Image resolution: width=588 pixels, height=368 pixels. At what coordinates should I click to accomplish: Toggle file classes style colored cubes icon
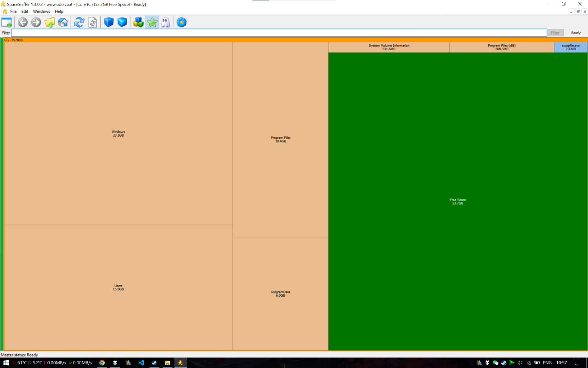tap(138, 22)
